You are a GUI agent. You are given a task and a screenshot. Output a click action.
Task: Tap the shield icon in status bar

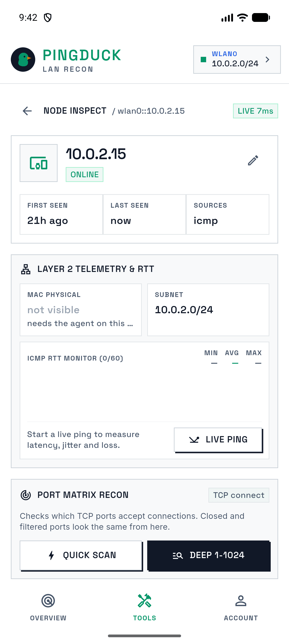[48, 18]
